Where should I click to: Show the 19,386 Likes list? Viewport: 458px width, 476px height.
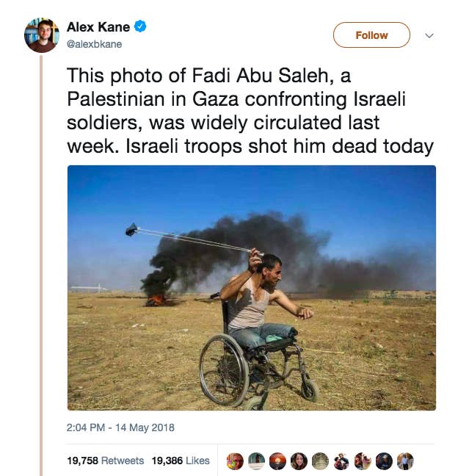181,461
